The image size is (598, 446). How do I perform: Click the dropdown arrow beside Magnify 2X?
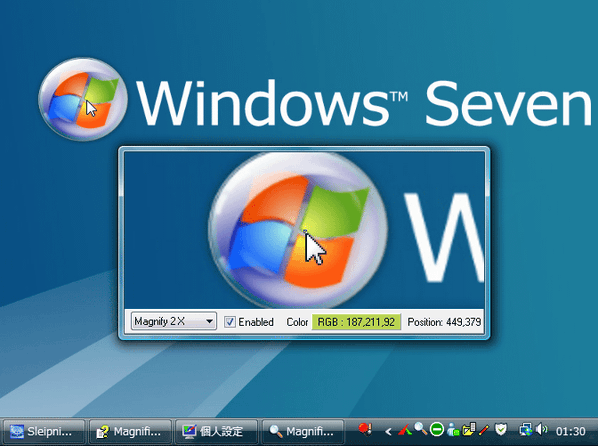click(x=209, y=321)
